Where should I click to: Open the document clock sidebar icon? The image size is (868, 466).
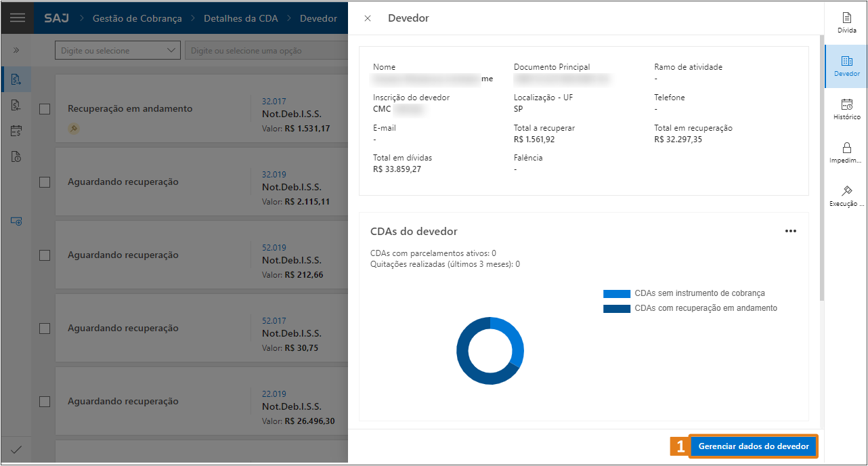[16, 156]
